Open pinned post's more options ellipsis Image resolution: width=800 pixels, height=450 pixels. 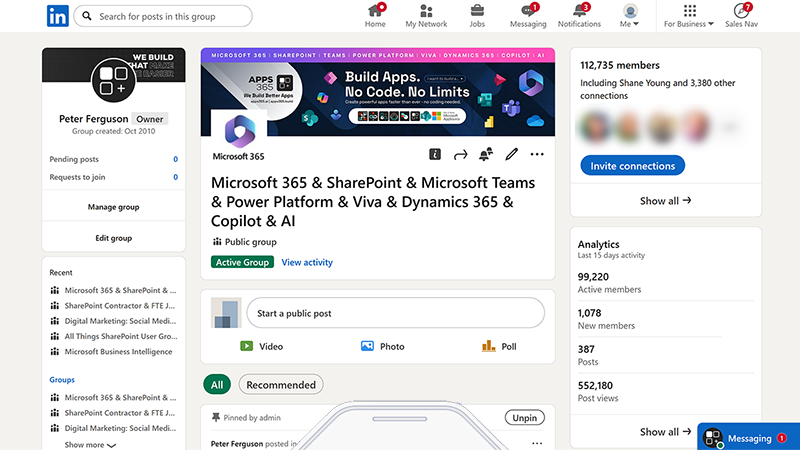(x=537, y=443)
